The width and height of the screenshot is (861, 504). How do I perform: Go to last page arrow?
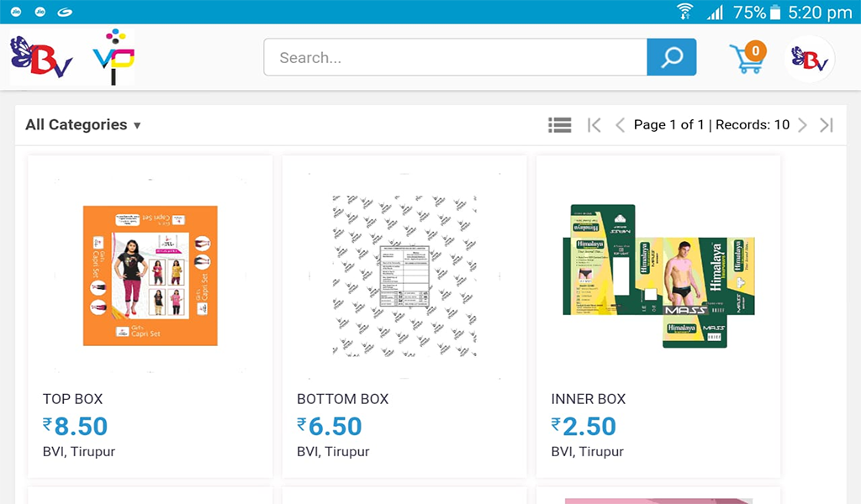[827, 125]
